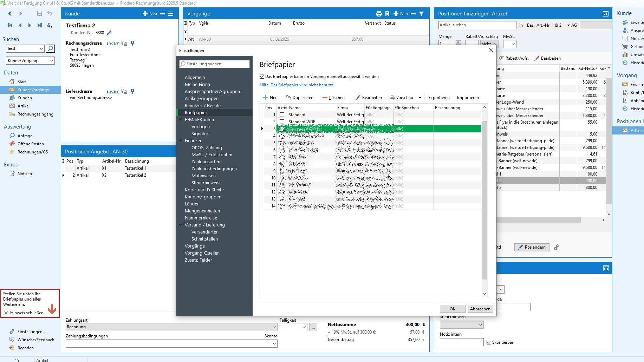Show Lieferadresse map pin
Image resolution: width=644 pixels, height=362 pixels.
coord(132,91)
